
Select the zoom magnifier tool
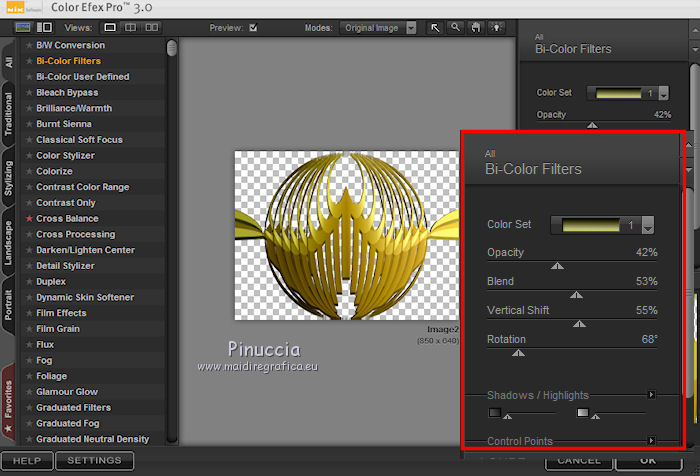click(x=455, y=28)
